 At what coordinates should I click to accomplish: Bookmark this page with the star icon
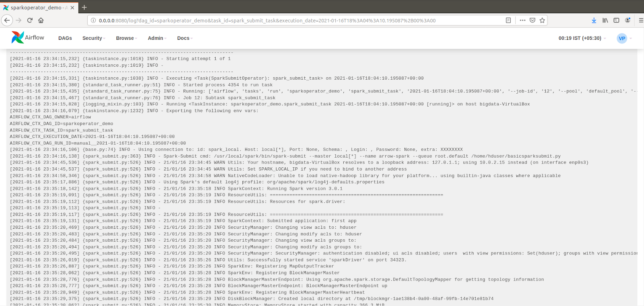click(542, 20)
